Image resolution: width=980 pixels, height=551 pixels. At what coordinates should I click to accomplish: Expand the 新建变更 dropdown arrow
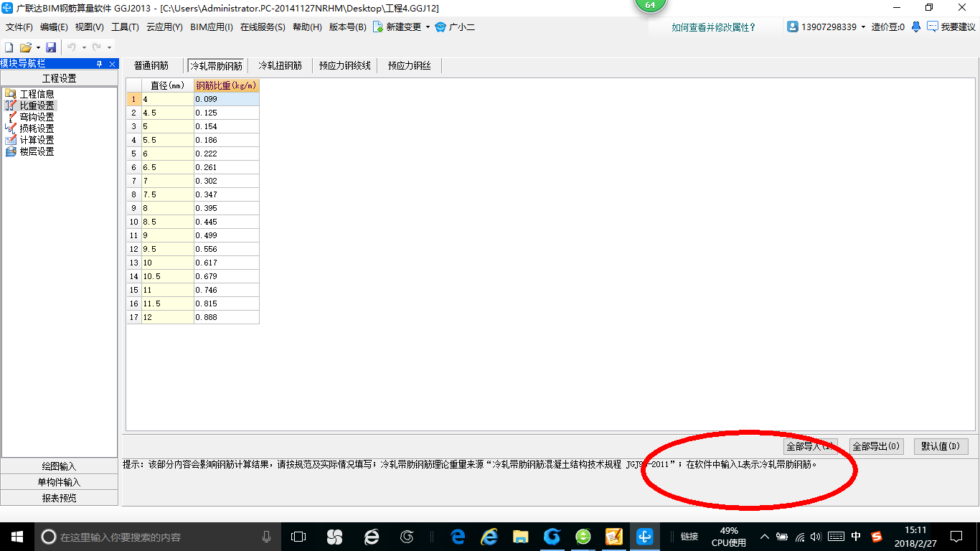(x=428, y=27)
